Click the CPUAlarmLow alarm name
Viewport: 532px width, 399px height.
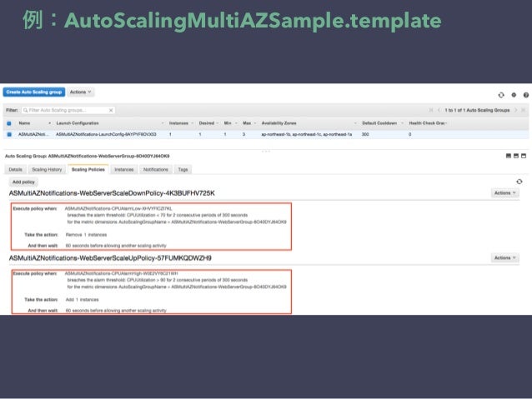(118, 208)
